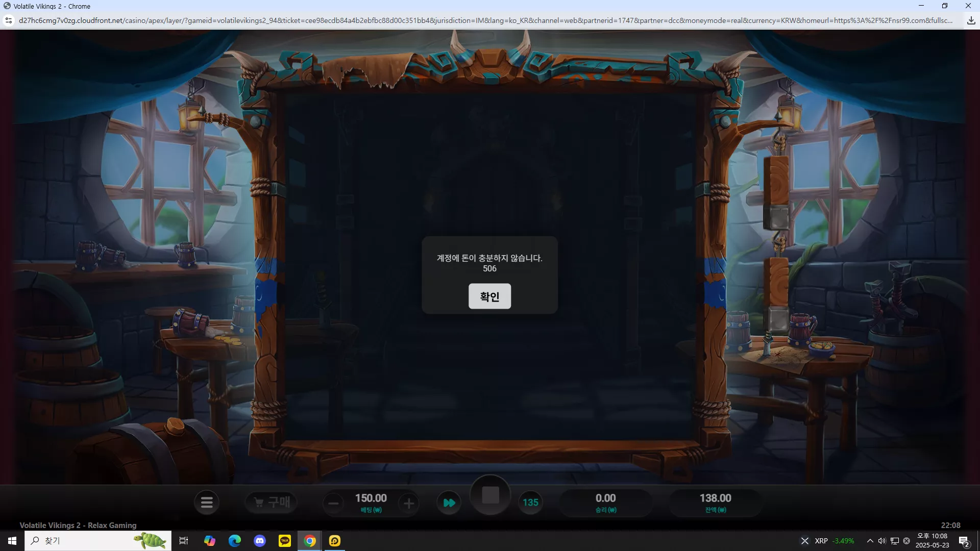Confirm the insufficient funds dialog with 확인
The width and height of the screenshot is (980, 551).
(489, 296)
